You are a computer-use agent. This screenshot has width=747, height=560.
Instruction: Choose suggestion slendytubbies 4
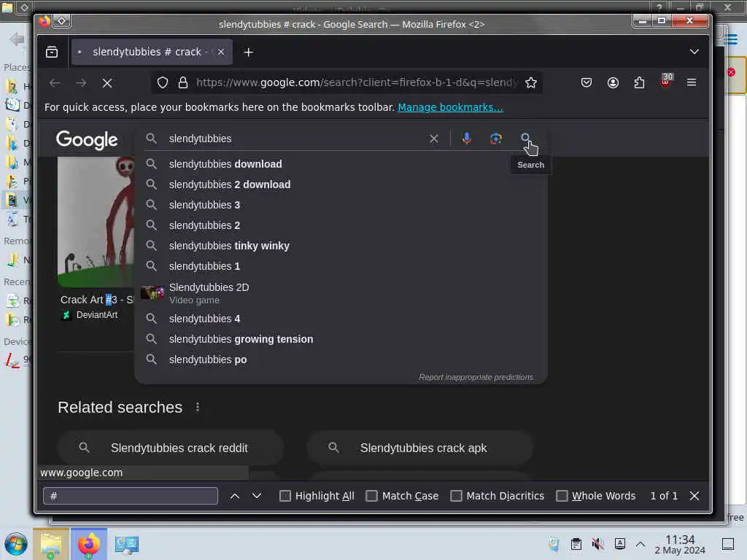[341, 319]
